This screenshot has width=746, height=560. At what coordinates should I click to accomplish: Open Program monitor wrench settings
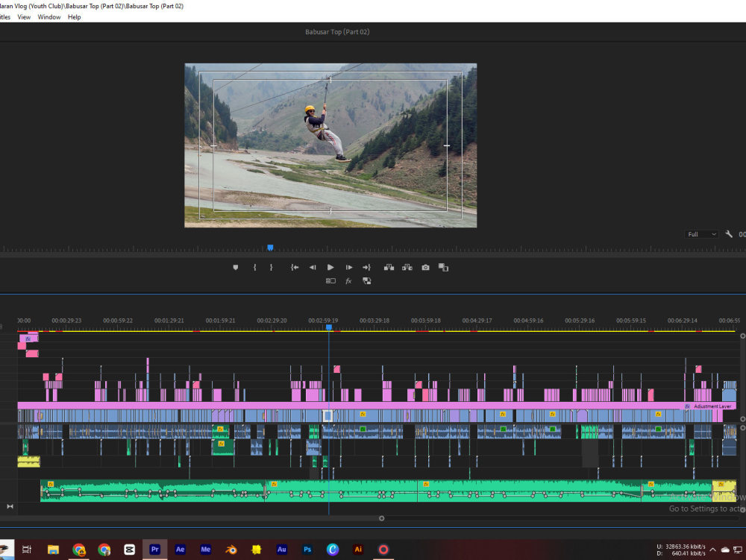click(x=728, y=234)
